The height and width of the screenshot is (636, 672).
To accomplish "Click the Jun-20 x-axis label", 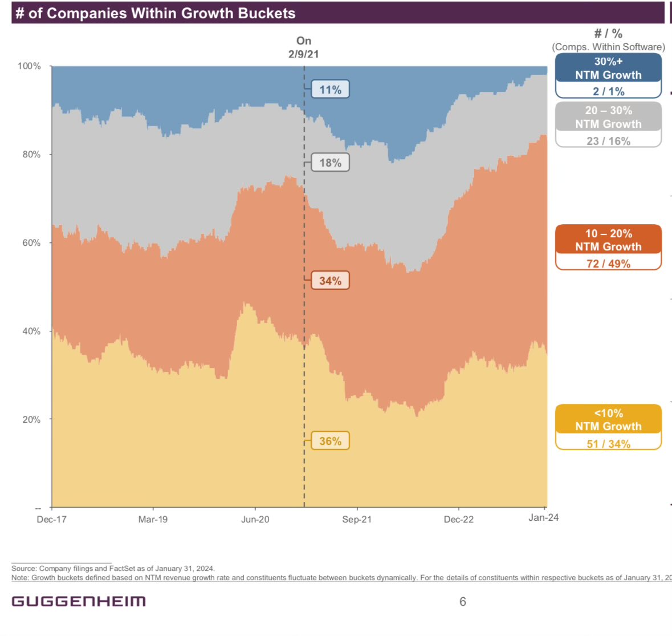I will tap(255, 519).
